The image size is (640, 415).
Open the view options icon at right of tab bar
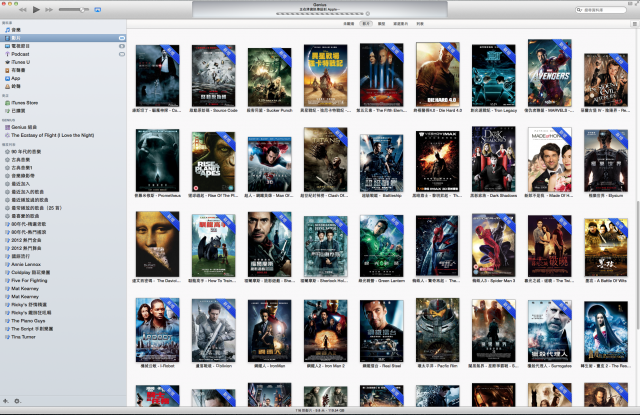tap(635, 24)
